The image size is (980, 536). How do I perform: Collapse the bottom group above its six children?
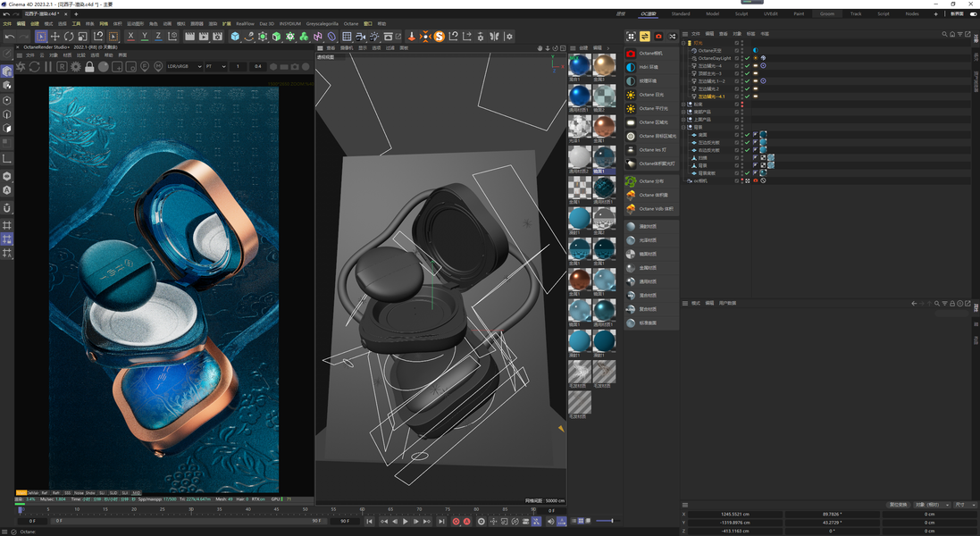(685, 128)
